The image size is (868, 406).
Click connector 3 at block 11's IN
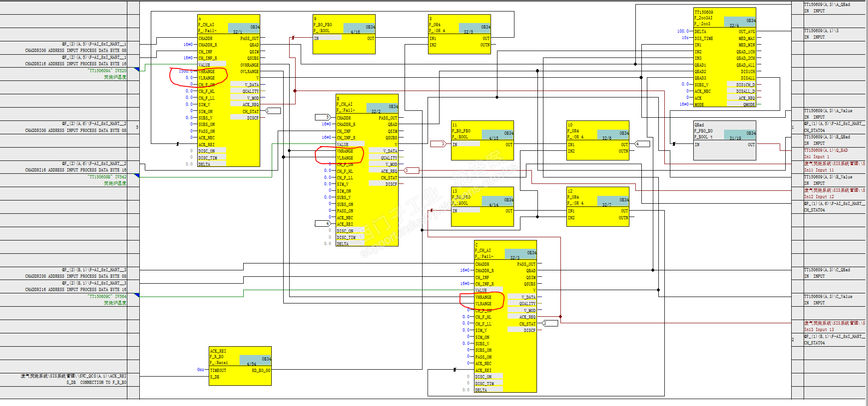438,144
